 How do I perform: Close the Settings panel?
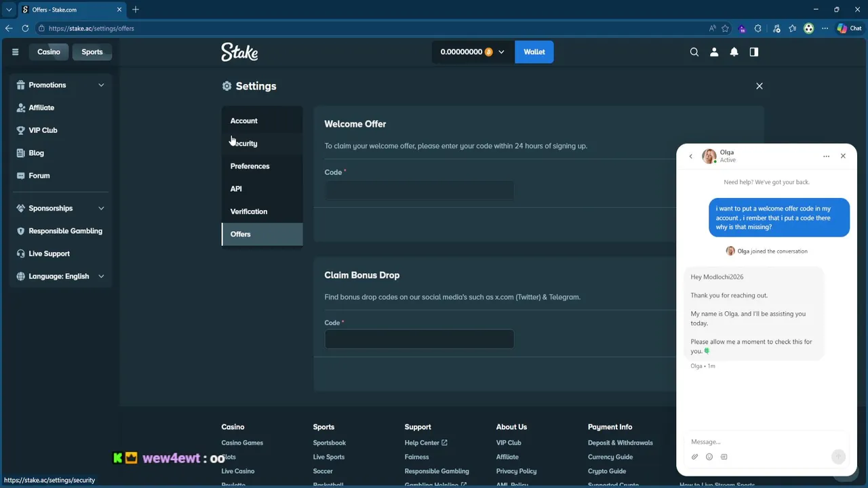759,86
